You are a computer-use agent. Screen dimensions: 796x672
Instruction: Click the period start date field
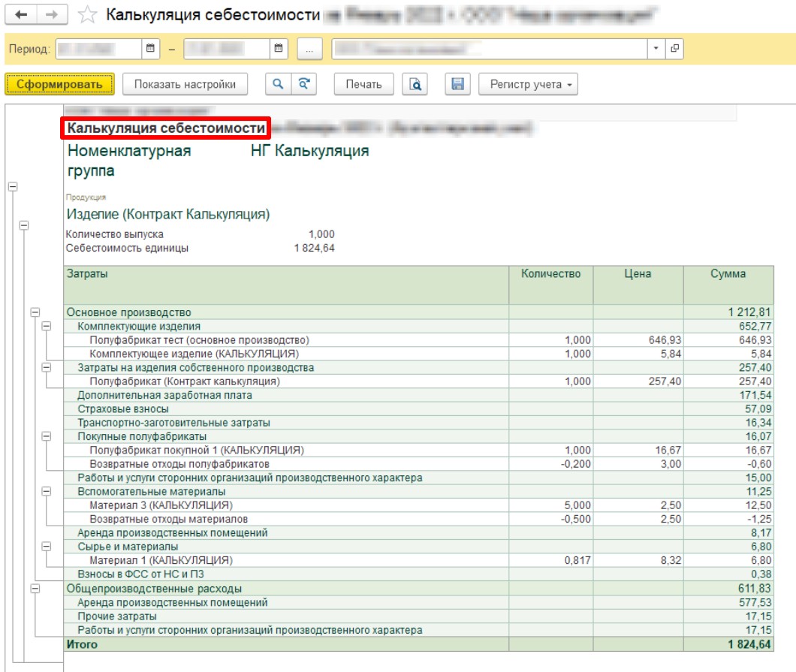(98, 49)
